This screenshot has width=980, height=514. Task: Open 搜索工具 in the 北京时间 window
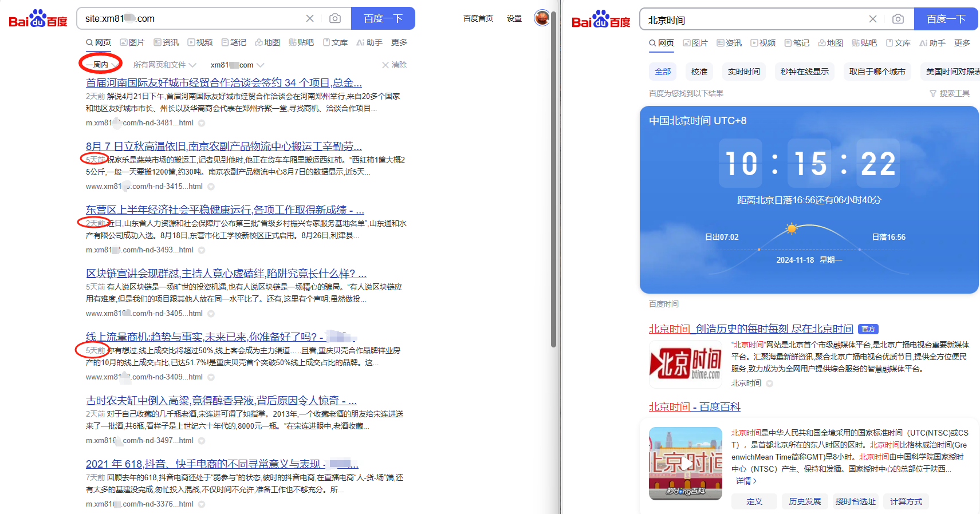coord(949,93)
